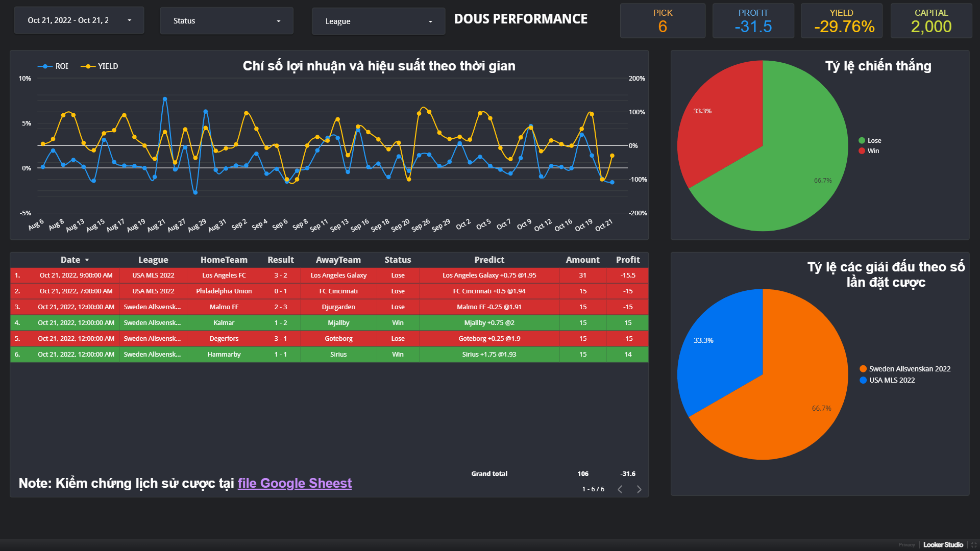Click FC Cincinnati +0.5 @1.94 prediction
This screenshot has width=980, height=551.
point(489,291)
